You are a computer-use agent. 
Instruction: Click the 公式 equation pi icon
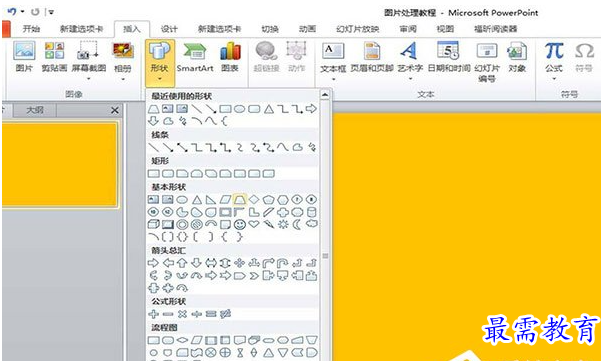tap(554, 57)
